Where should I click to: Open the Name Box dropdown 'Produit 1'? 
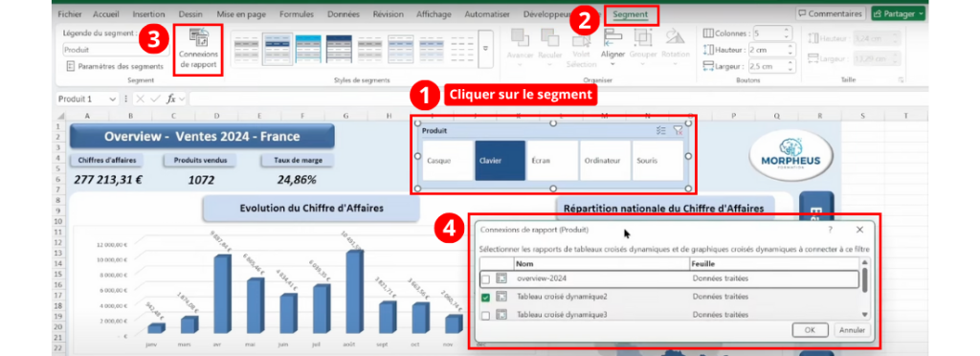pyautogui.click(x=113, y=99)
